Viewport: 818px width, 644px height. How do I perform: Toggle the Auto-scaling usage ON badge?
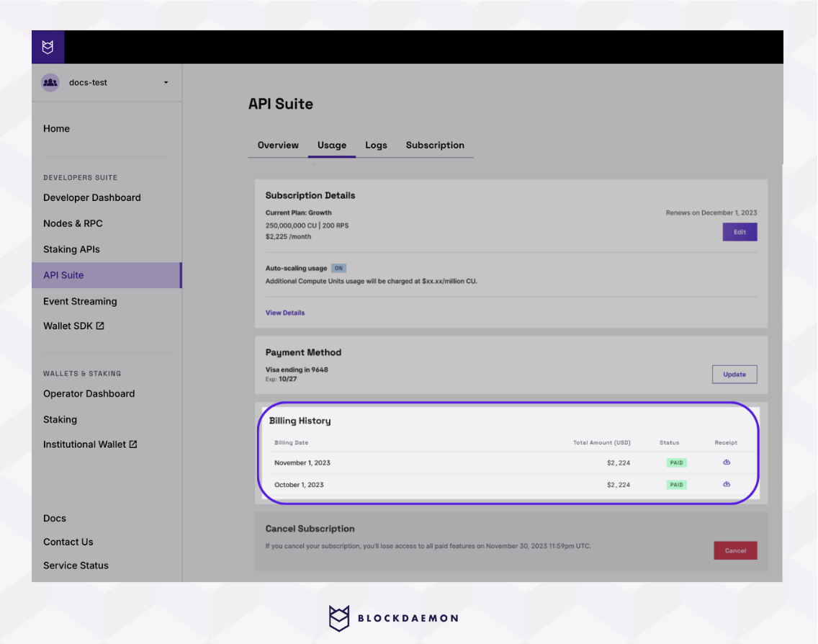point(338,268)
